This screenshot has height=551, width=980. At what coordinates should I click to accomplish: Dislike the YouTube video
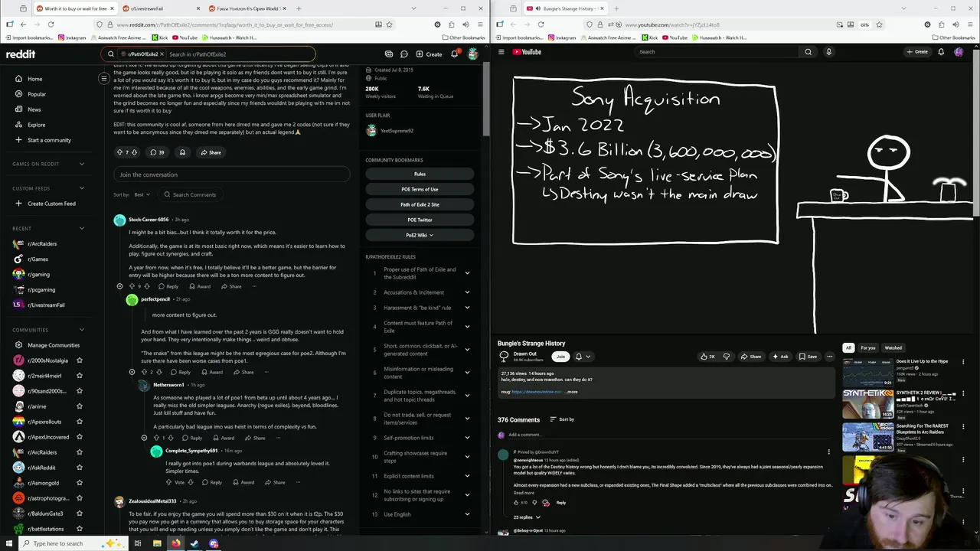[727, 357]
